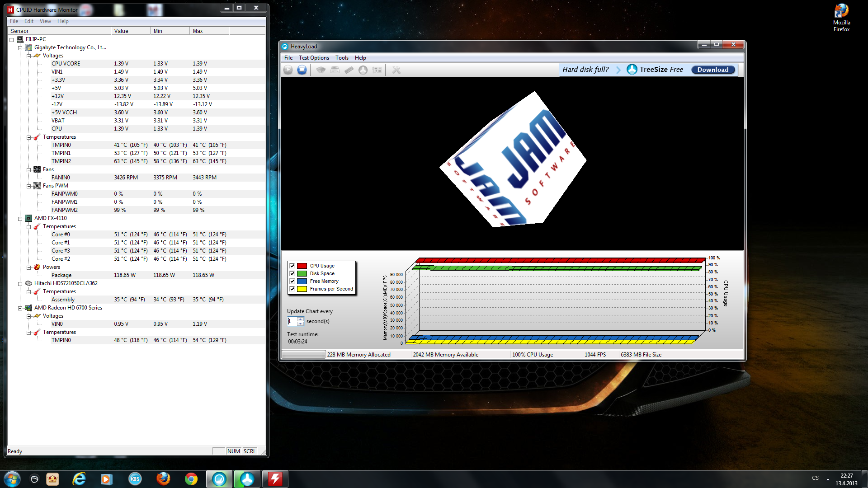Viewport: 868px width, 488px height.
Task: Open the crown icon app on taskbar
Action: click(53, 479)
